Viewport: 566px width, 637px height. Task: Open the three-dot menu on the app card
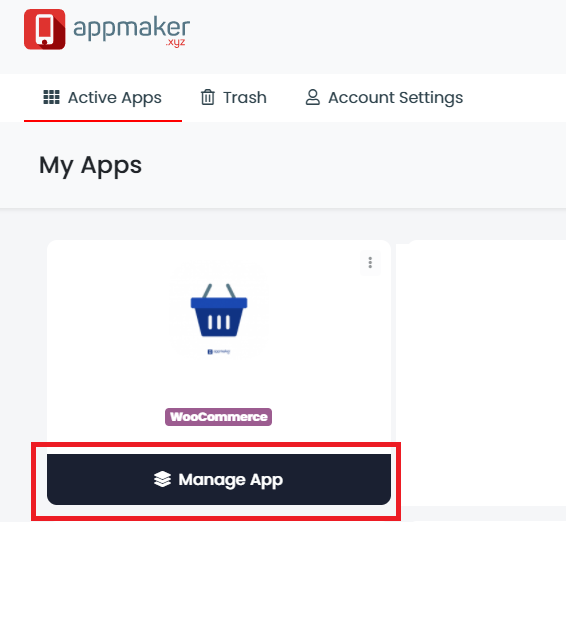pos(370,262)
